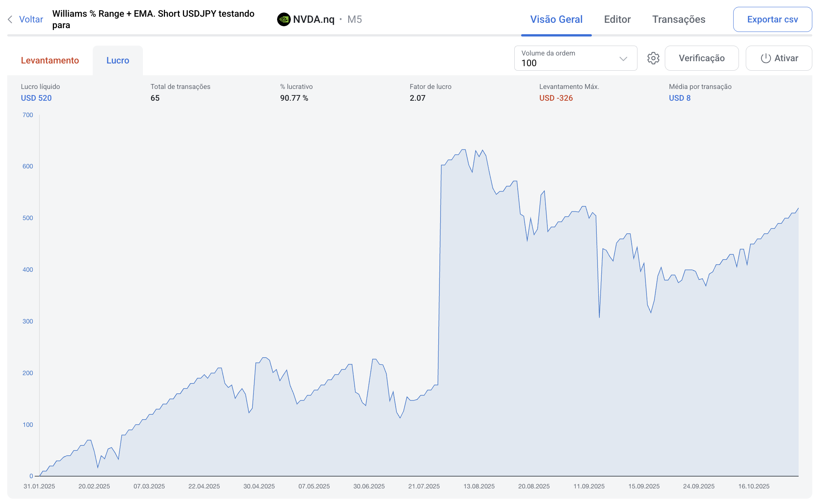Expand the Volume da ordem chevron
Screen dimensions: 818x504
[623, 59]
